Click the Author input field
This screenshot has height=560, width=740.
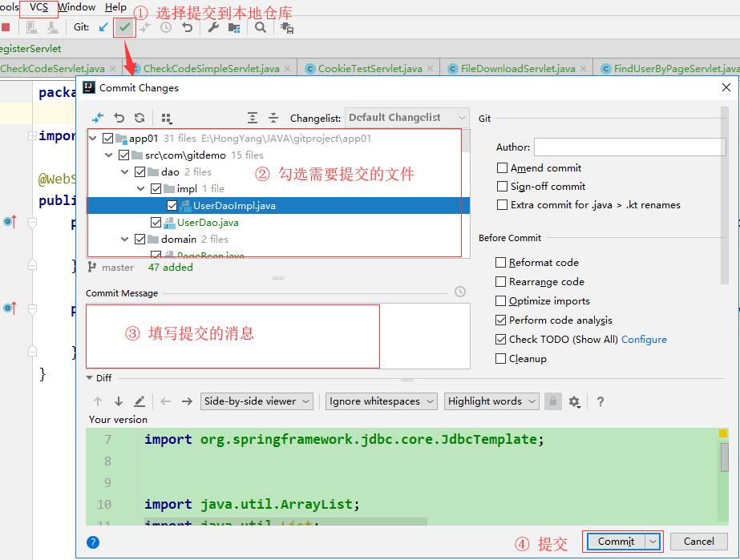coord(629,147)
